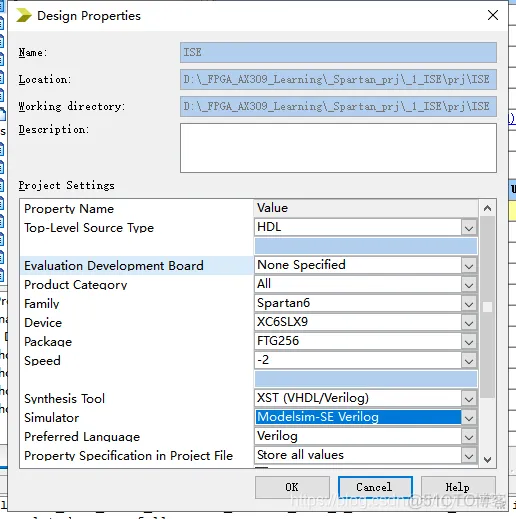Click the Speed property label

tap(42, 361)
